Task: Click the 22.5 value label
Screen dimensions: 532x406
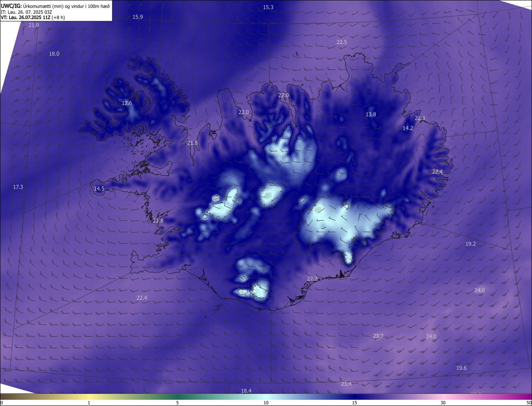Action: pos(342,42)
